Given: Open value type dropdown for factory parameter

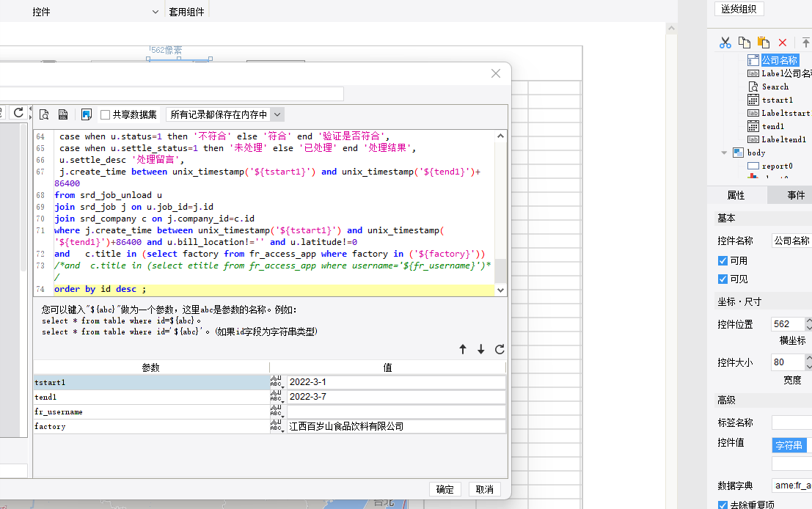Looking at the screenshot, I should (277, 426).
